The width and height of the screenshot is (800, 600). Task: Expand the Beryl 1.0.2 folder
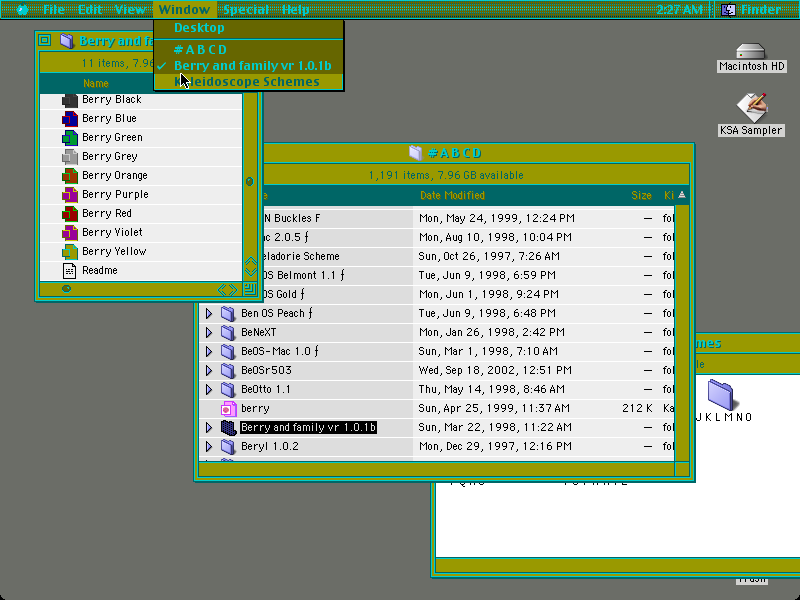[209, 446]
